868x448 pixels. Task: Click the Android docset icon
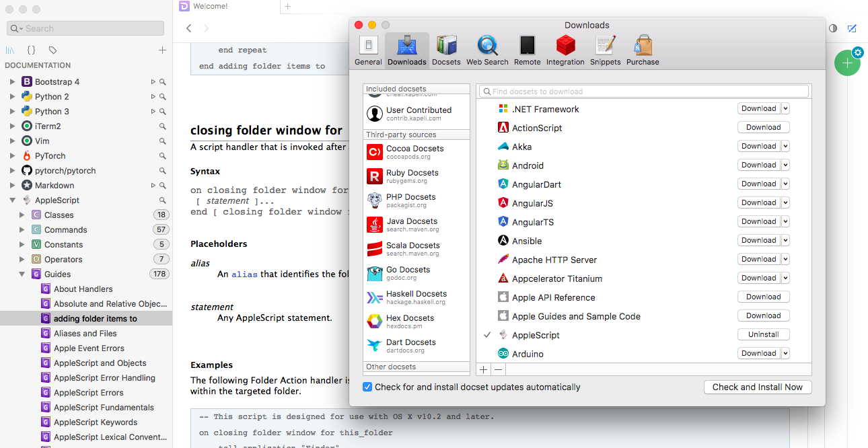pyautogui.click(x=503, y=165)
